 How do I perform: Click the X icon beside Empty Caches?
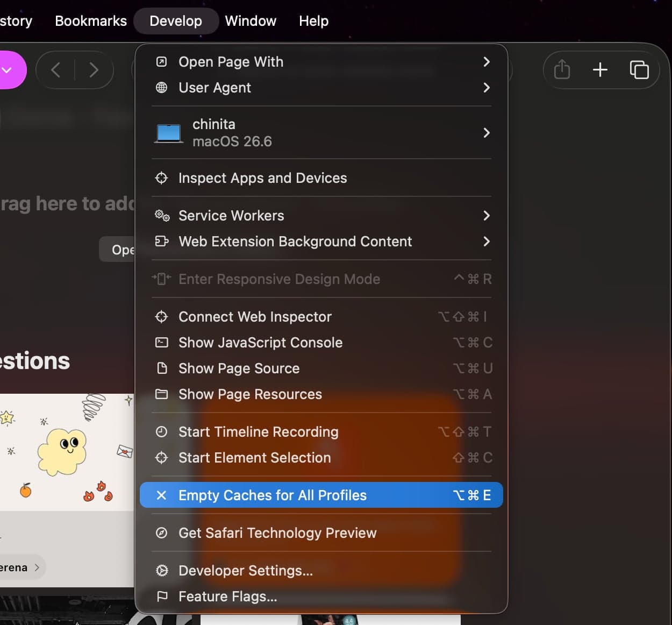point(161,495)
